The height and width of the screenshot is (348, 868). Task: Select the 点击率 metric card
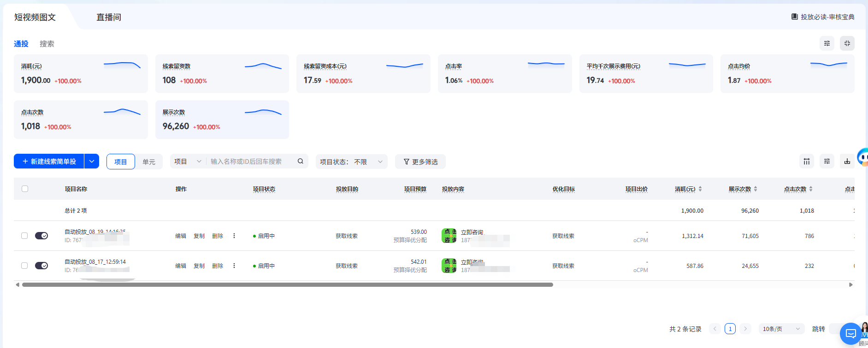pyautogui.click(x=505, y=74)
